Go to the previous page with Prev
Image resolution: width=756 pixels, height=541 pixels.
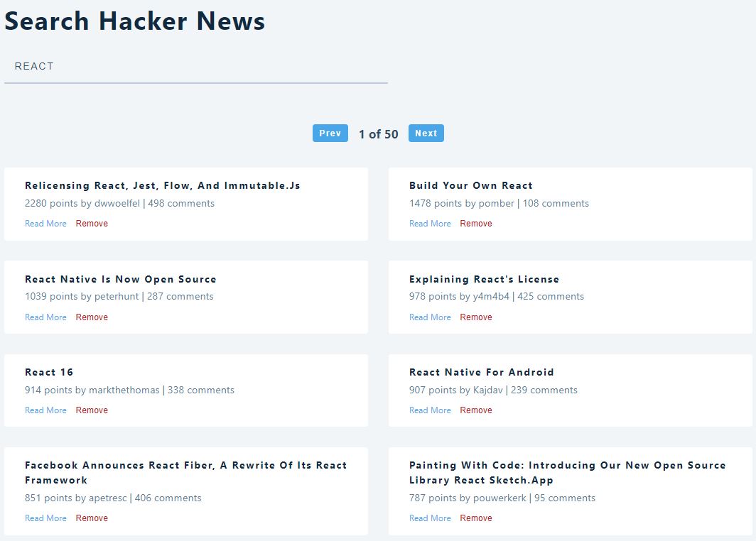point(330,133)
